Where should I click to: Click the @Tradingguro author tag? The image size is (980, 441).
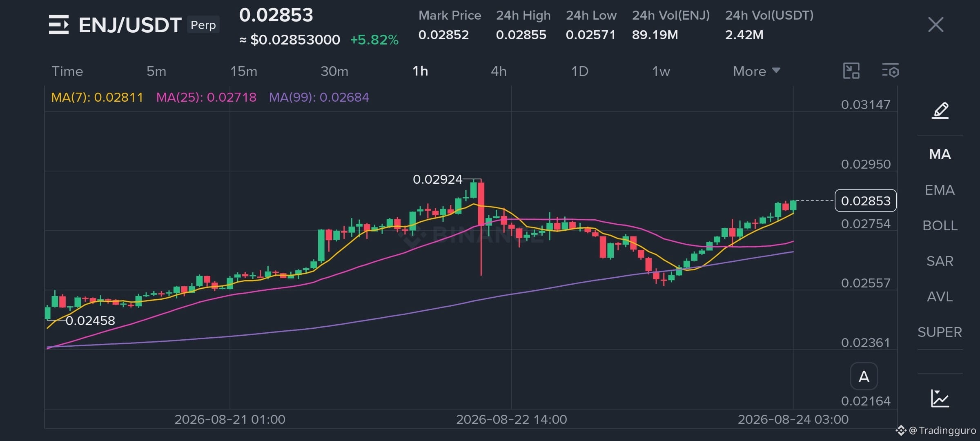(936, 430)
